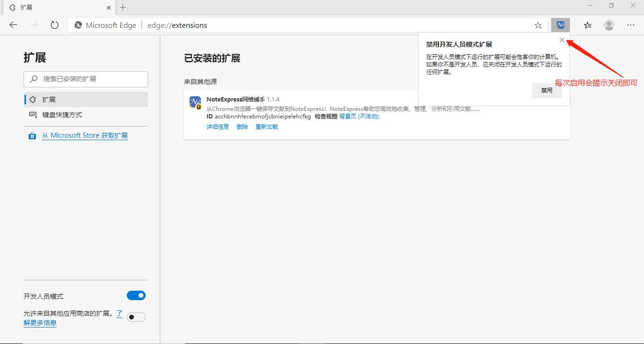Add page to favorites with star icon

pyautogui.click(x=538, y=25)
